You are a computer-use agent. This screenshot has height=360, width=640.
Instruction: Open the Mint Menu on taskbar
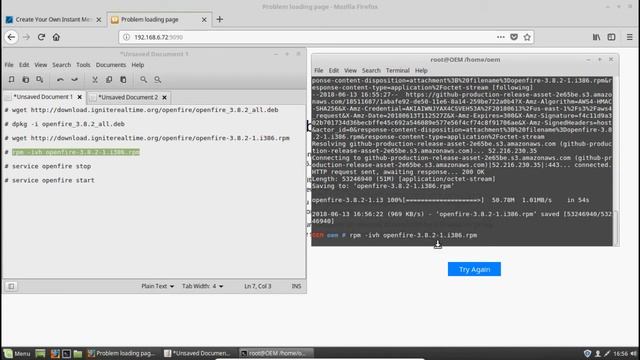pos(17,353)
